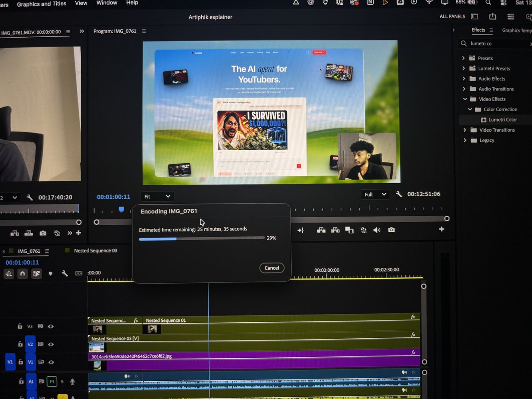The height and width of the screenshot is (399, 532).
Task: Unmute audio track A1
Action: coord(52,381)
